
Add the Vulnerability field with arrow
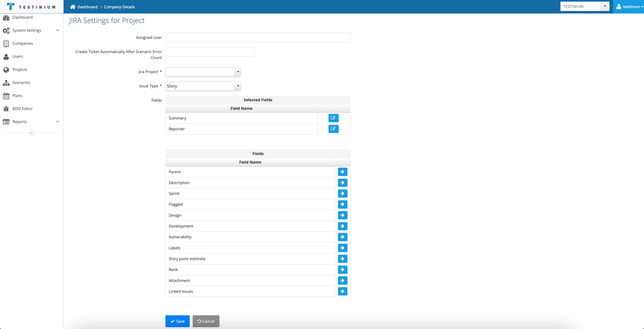(x=342, y=237)
